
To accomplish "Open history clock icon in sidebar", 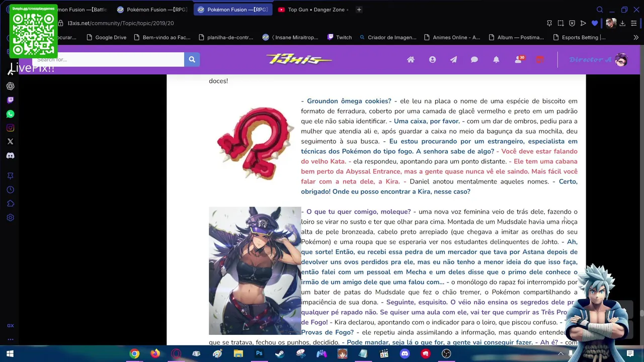I will pyautogui.click(x=10, y=190).
